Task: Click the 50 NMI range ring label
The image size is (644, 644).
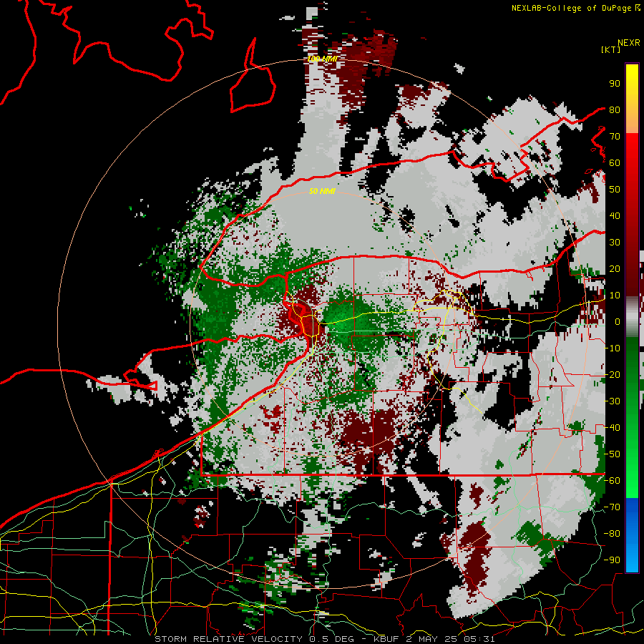Action: tap(322, 191)
